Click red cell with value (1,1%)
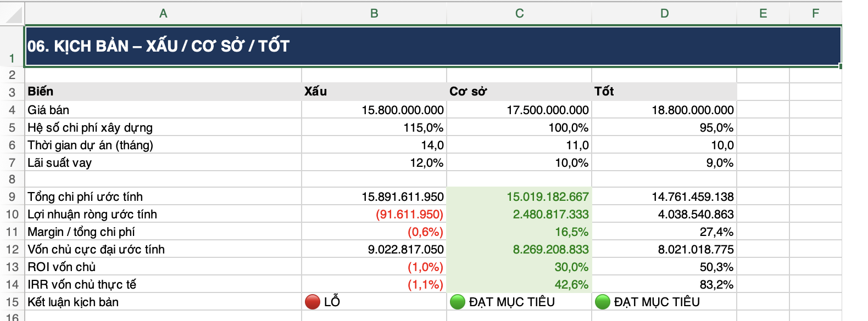The image size is (868, 321). point(374,284)
